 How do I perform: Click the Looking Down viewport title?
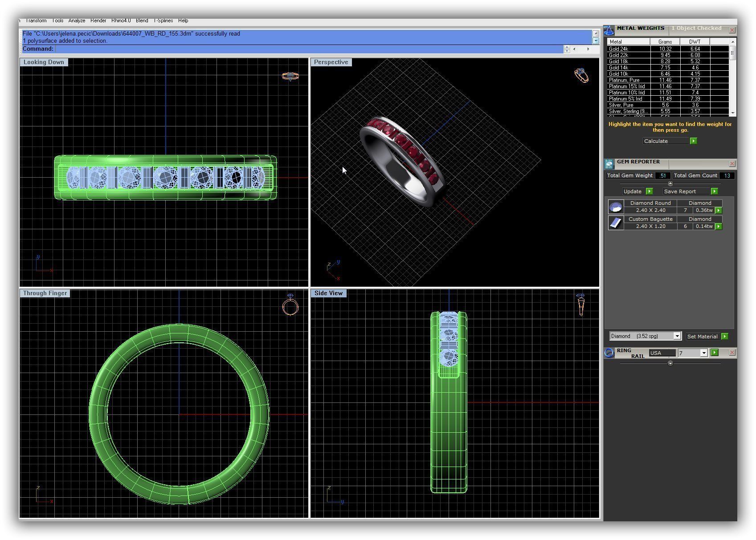[x=44, y=62]
